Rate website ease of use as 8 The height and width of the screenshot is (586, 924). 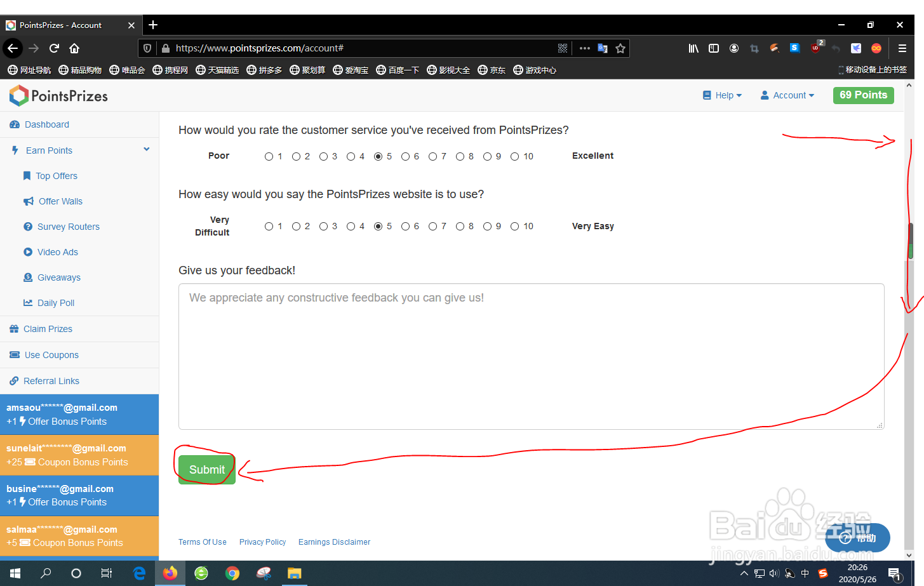coord(460,226)
